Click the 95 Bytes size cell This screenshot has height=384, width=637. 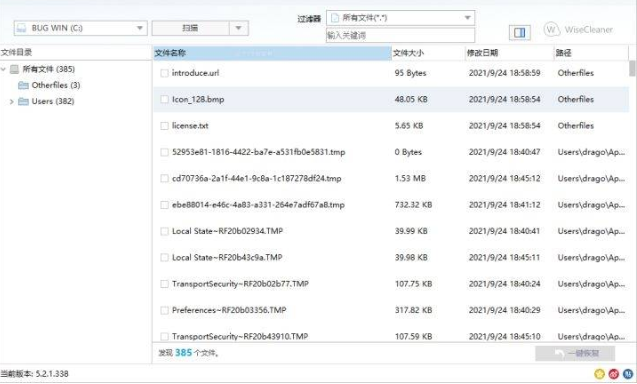(410, 73)
